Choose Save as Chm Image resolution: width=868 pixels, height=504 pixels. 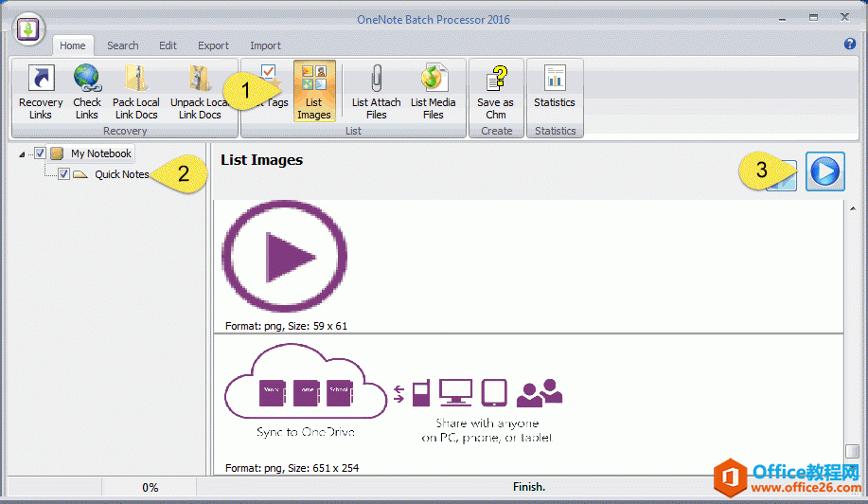[495, 92]
